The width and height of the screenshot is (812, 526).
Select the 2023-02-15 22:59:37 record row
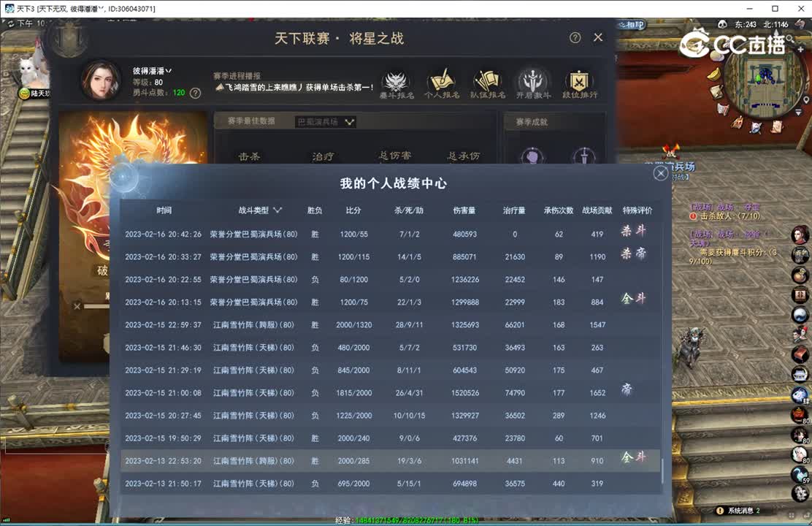coord(391,325)
